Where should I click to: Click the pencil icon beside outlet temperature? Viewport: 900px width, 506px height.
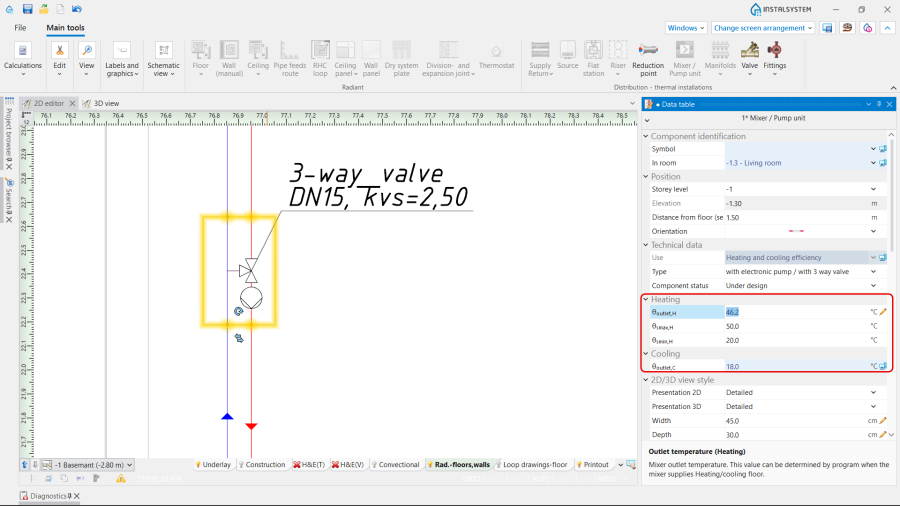(x=883, y=312)
